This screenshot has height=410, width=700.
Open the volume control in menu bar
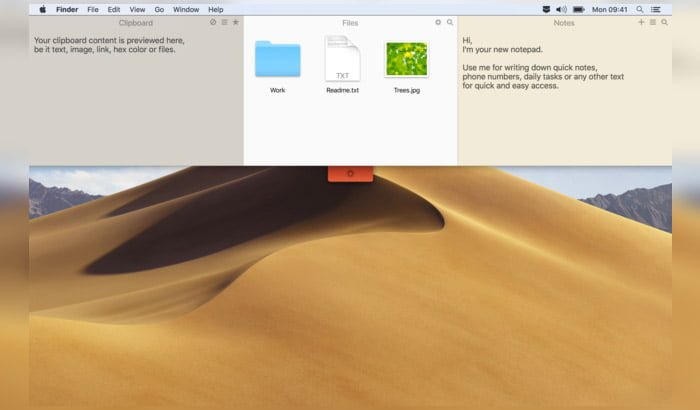[562, 9]
